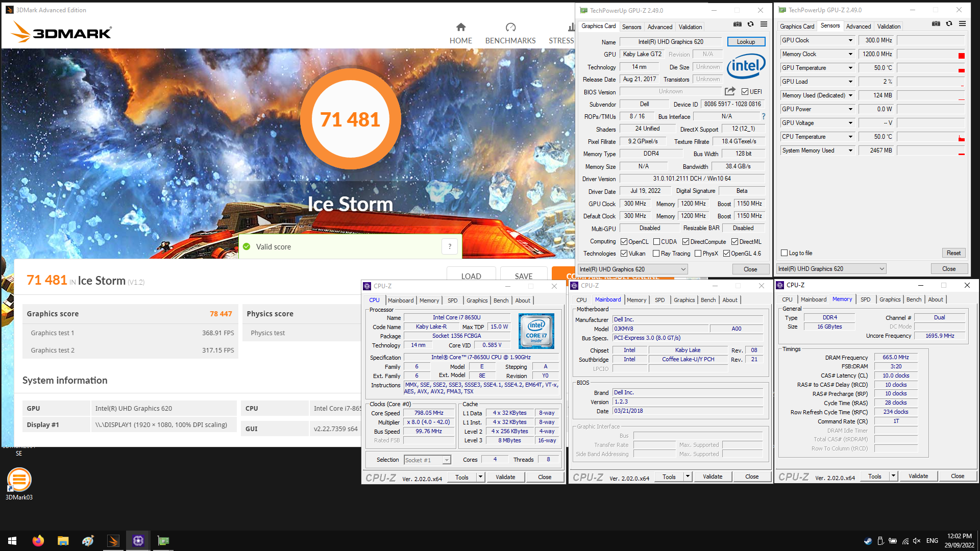Open the Socket #1 selection dropdown in CPU-Z
The height and width of the screenshot is (551, 980).
click(427, 460)
